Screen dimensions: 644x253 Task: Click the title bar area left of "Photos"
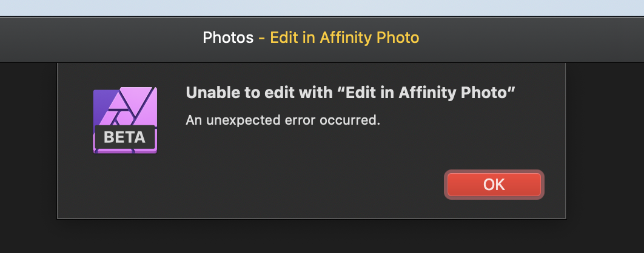click(x=99, y=39)
